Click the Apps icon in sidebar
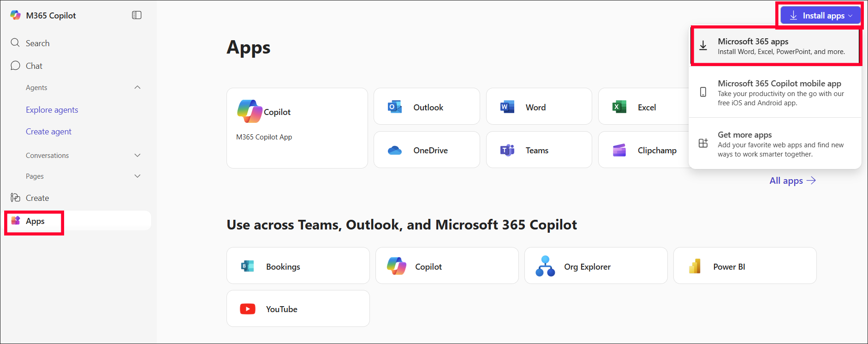Viewport: 868px width, 344px height. pos(16,221)
